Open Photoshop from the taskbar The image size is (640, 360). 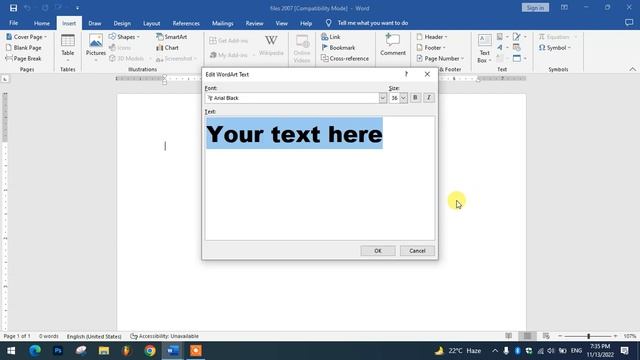pos(58,351)
